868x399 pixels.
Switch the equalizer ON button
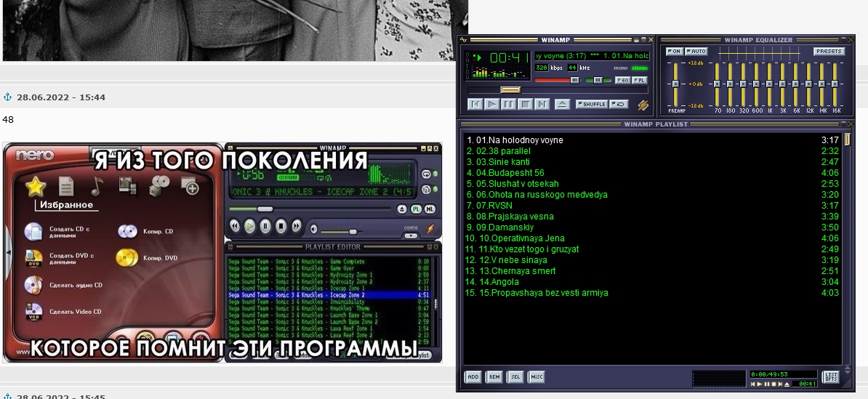[674, 52]
